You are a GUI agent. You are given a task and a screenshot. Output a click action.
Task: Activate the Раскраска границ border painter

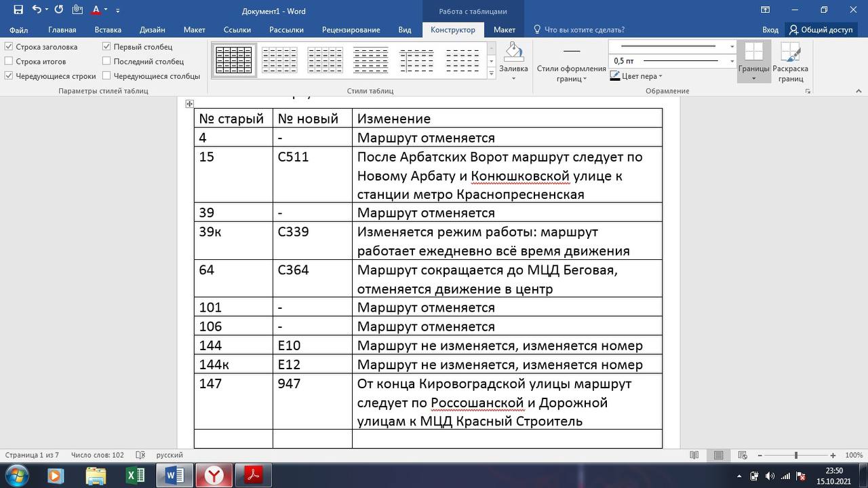(x=790, y=62)
